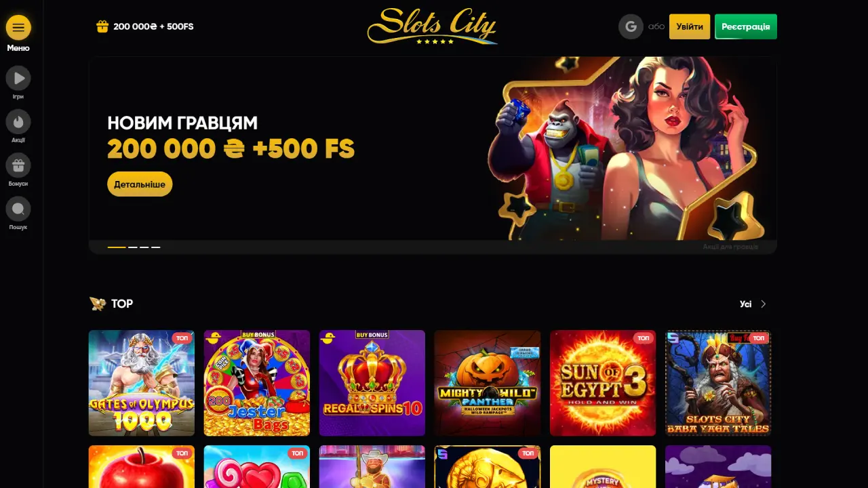
Task: Click the gift icon beside 200 000₴ + 500FS
Action: pyautogui.click(x=102, y=26)
